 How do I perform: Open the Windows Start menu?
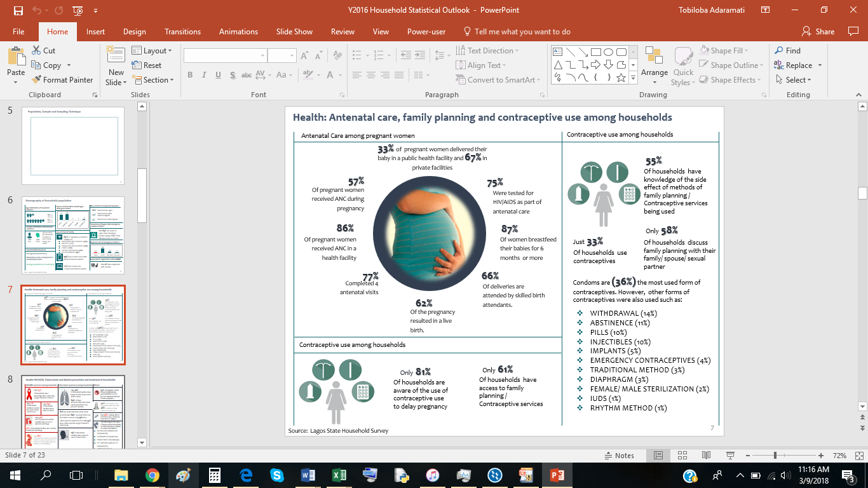pos(15,475)
